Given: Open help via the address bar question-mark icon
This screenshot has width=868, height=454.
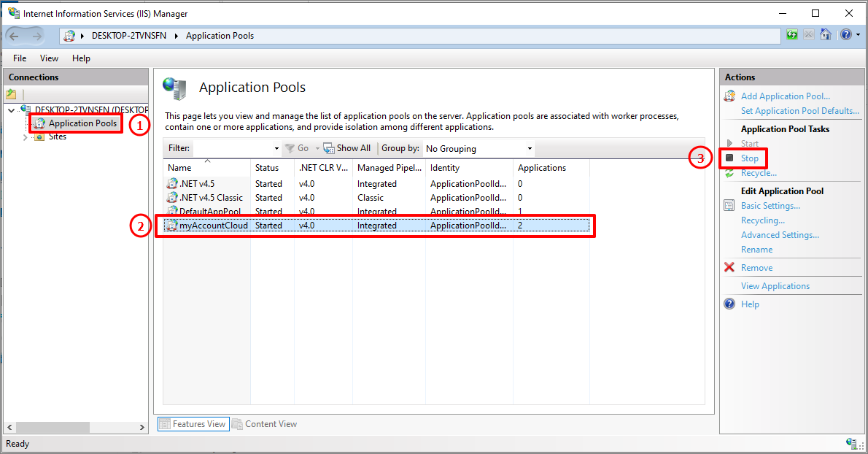Looking at the screenshot, I should [x=846, y=35].
